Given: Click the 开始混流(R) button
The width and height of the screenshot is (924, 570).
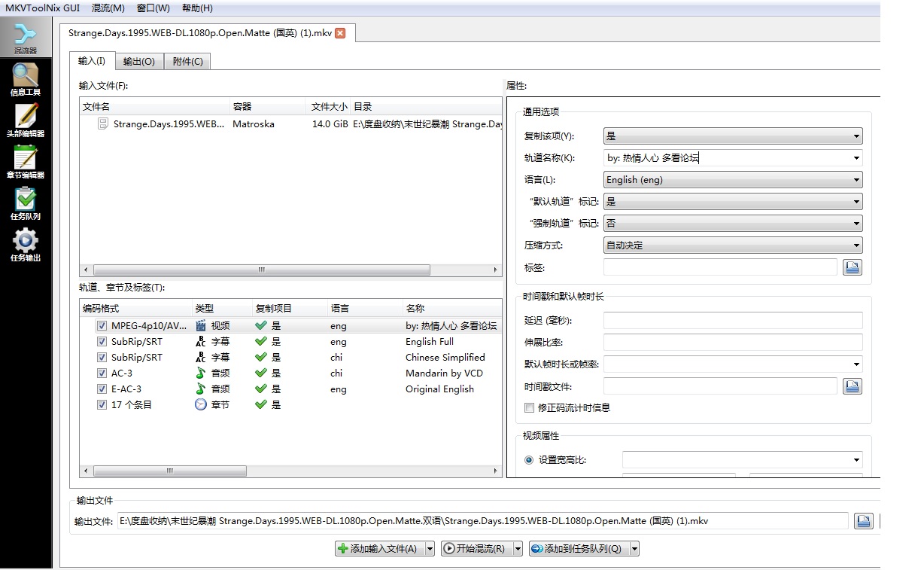Looking at the screenshot, I should click(476, 549).
